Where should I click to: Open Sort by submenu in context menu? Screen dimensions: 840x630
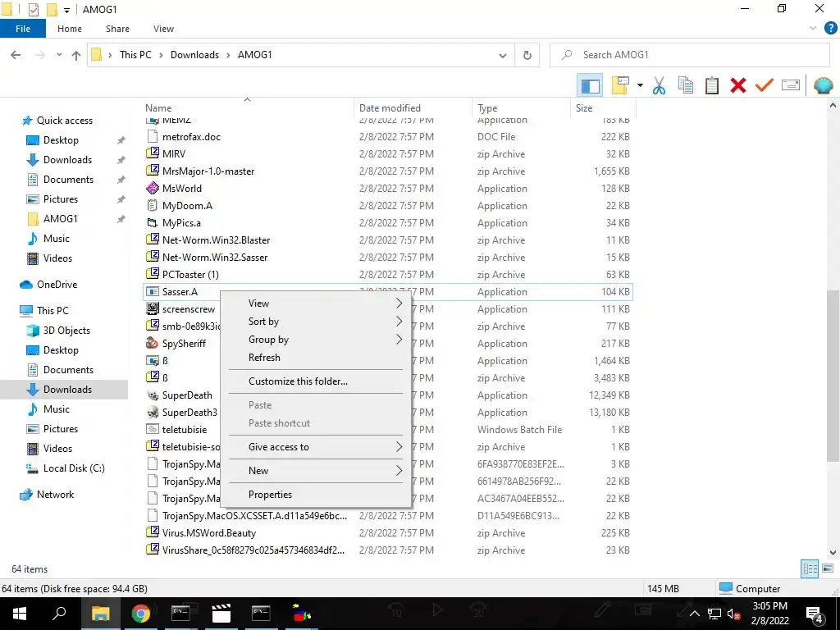pyautogui.click(x=316, y=322)
